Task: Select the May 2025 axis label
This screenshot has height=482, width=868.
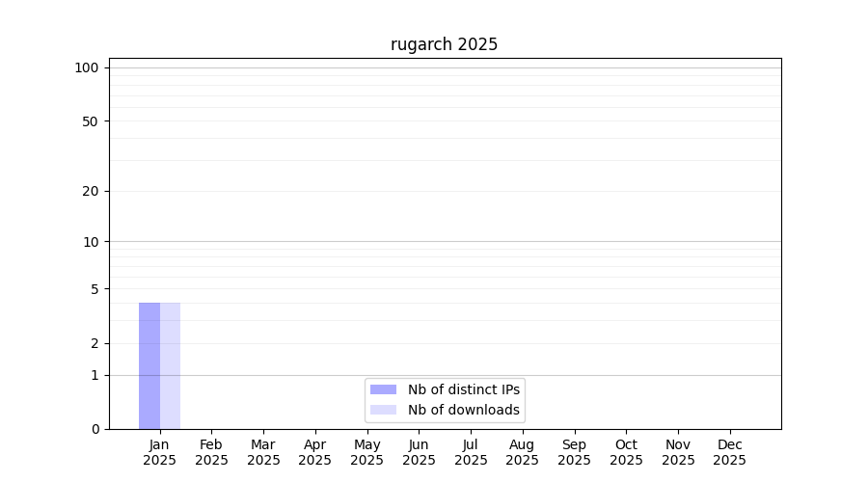Action: pos(366,452)
